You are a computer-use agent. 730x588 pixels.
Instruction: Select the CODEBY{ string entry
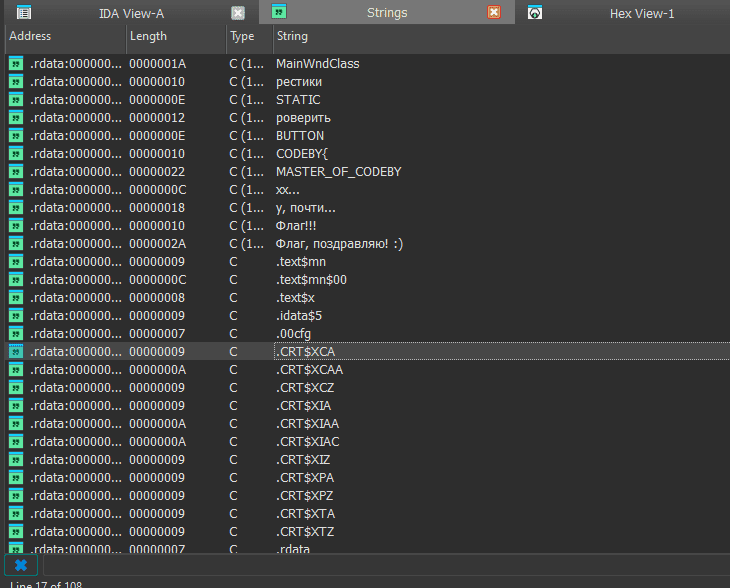pos(301,154)
